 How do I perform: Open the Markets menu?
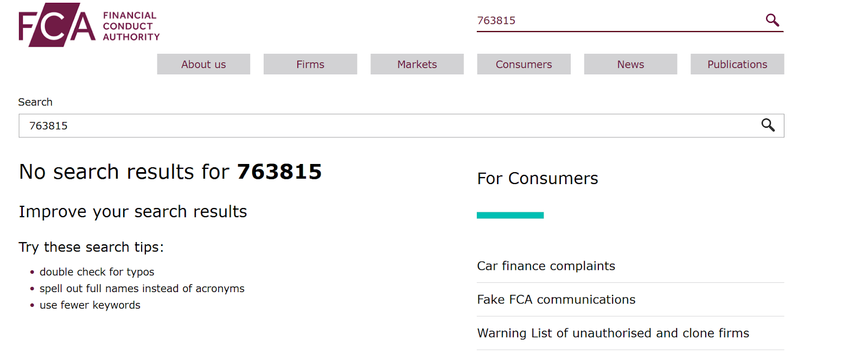(x=417, y=64)
